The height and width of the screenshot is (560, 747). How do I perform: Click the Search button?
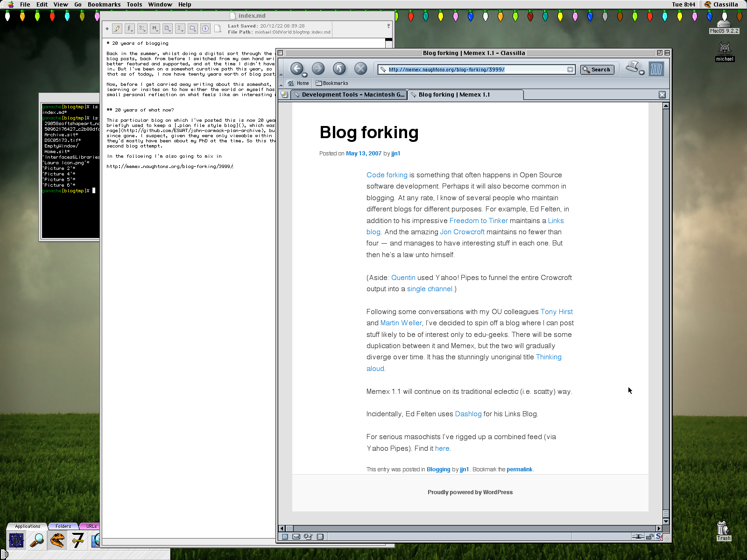pyautogui.click(x=597, y=70)
